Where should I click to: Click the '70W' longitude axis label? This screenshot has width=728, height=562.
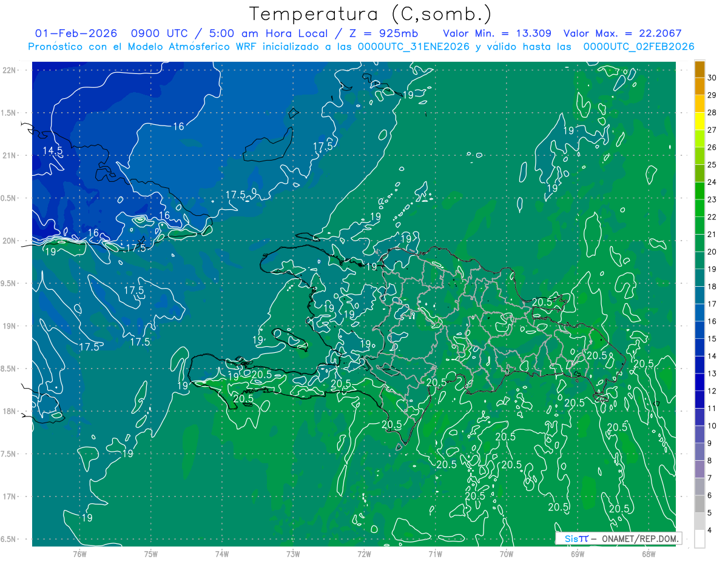(507, 554)
